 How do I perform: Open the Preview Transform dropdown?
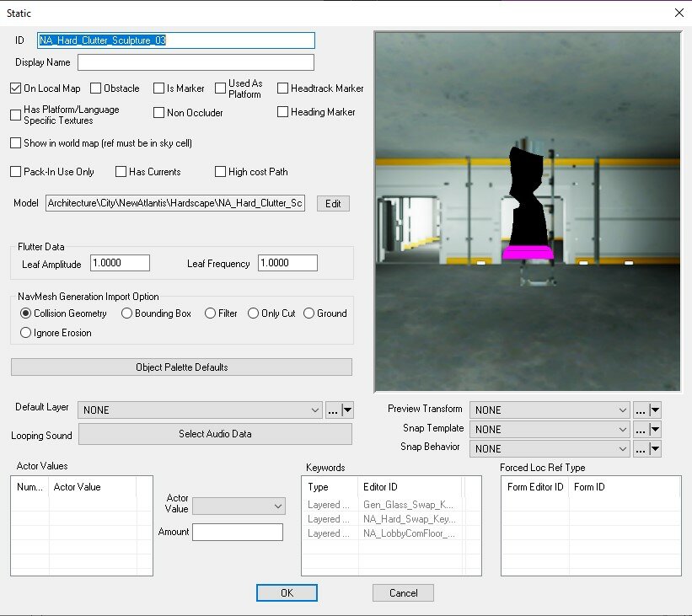click(x=550, y=410)
